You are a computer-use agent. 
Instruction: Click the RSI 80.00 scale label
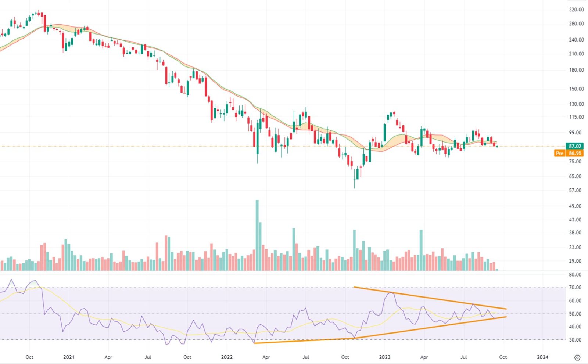[576, 275]
